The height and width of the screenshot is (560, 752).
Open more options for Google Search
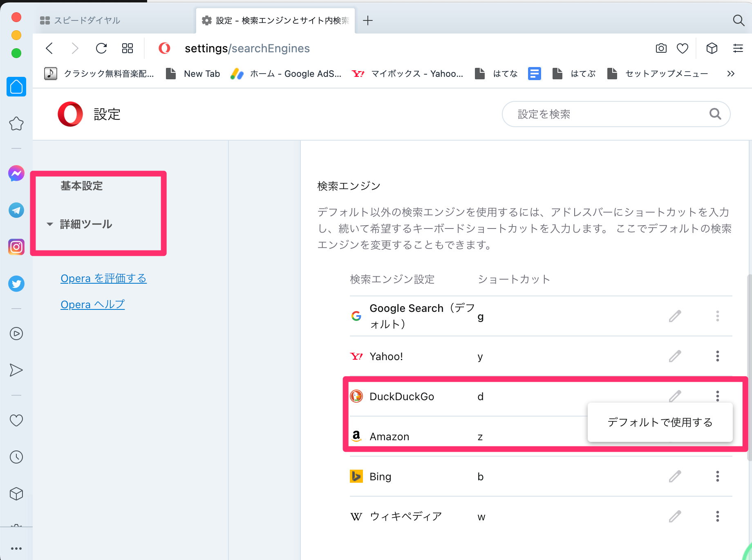click(x=718, y=316)
